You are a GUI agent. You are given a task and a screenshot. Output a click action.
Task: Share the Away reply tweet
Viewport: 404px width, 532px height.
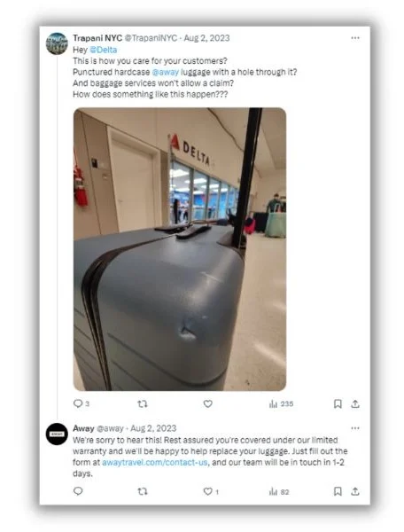[x=355, y=491]
